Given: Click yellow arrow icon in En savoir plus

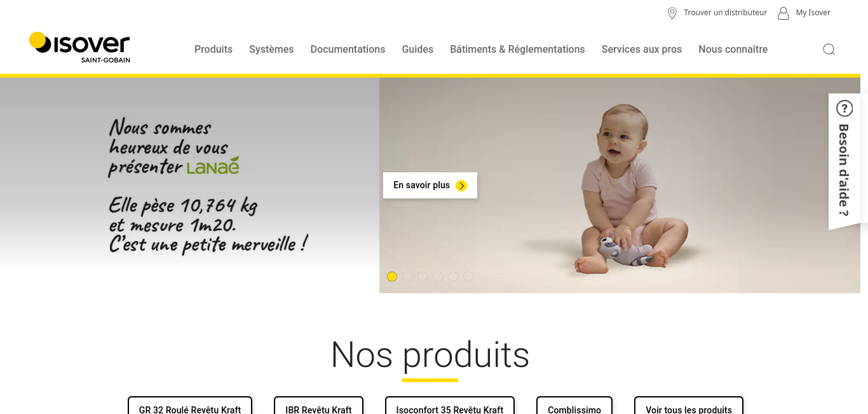Looking at the screenshot, I should click(461, 186).
